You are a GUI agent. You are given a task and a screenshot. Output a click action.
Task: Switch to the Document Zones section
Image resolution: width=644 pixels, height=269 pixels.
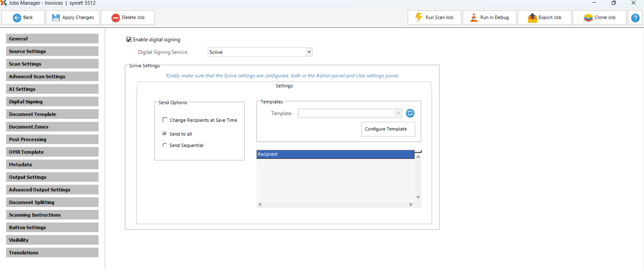tap(52, 127)
